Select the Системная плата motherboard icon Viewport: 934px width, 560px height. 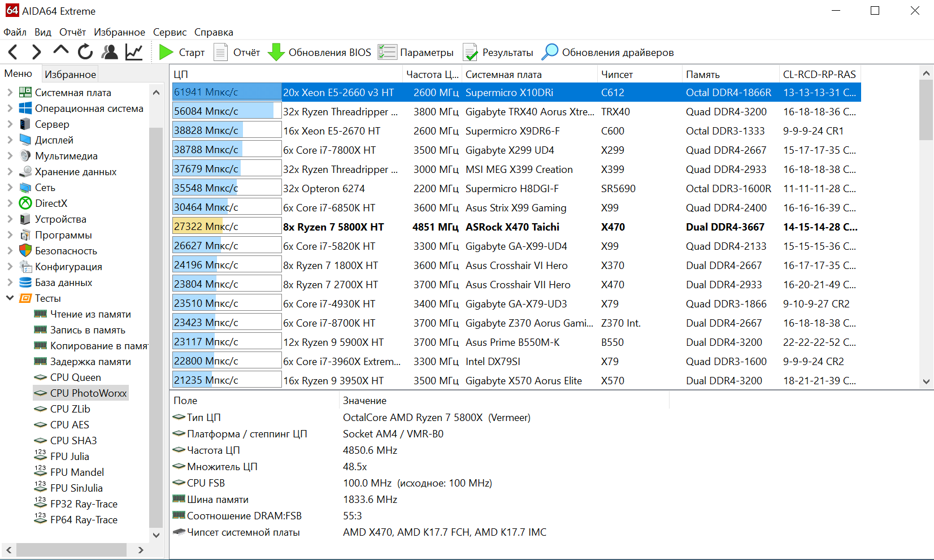[x=25, y=92]
